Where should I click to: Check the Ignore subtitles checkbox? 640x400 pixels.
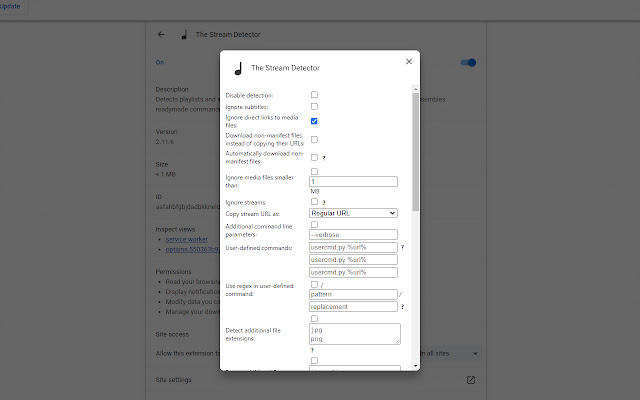click(x=314, y=106)
